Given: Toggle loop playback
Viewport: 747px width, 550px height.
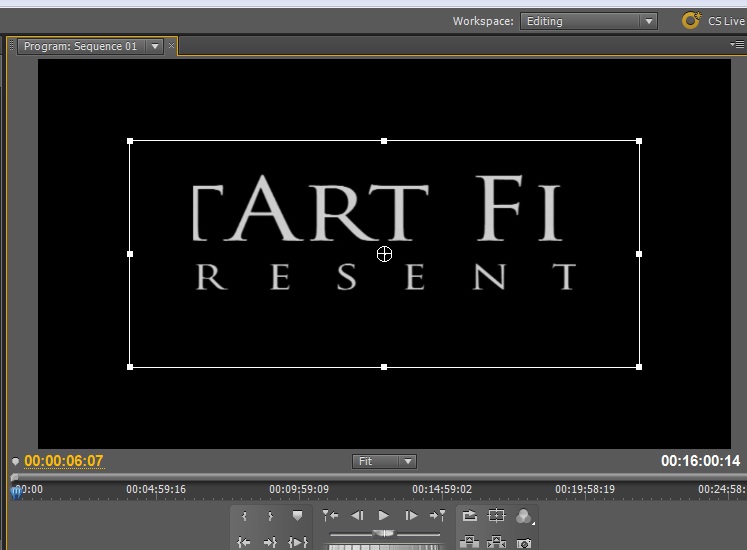Looking at the screenshot, I should pos(470,516).
